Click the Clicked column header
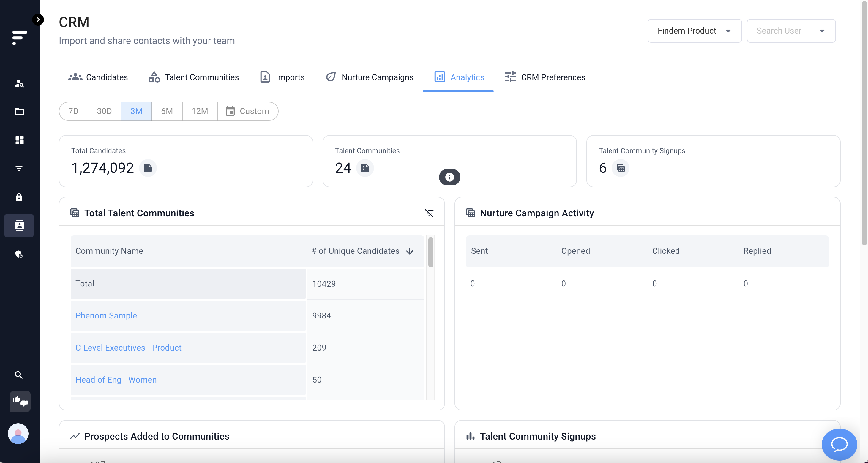Screen dimensions: 868x463 [666, 251]
